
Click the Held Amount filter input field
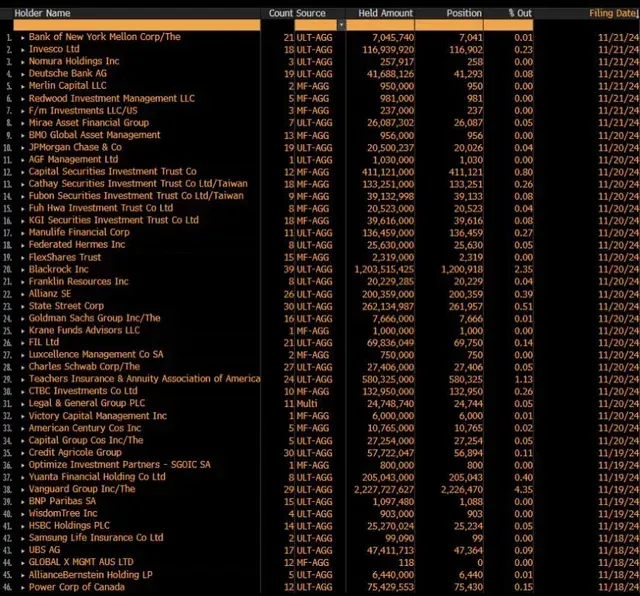point(380,25)
